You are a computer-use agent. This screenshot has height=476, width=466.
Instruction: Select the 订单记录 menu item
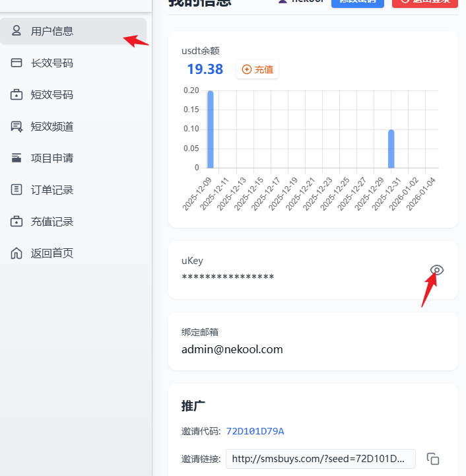[x=51, y=189]
